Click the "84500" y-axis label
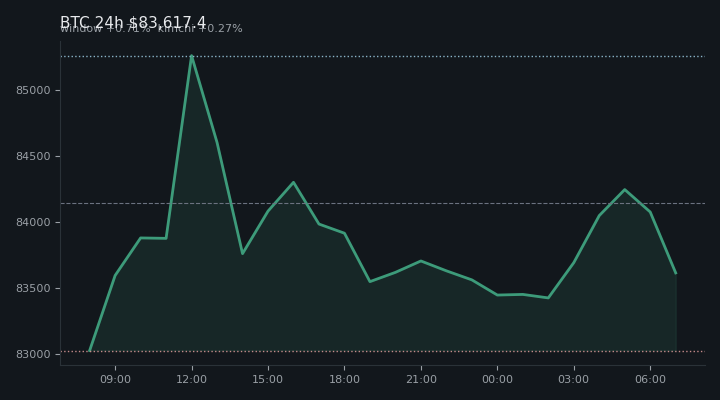The image size is (720, 400). [x=33, y=157]
